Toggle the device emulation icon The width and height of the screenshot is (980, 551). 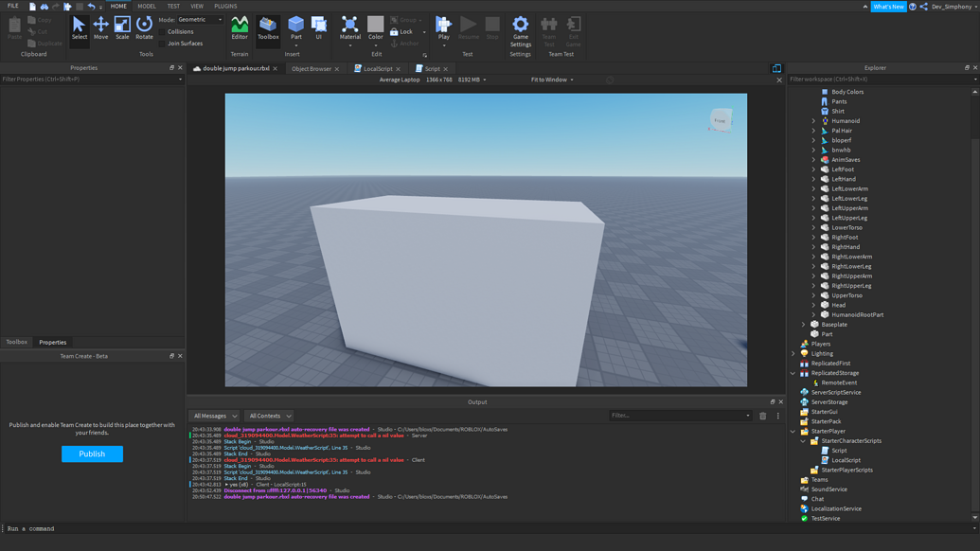776,69
